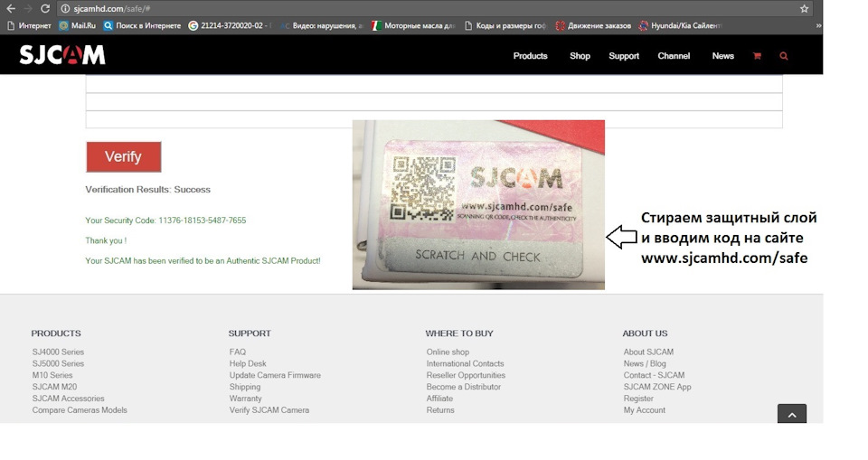This screenshot has height=460, width=868.
Task: Open the M10 Series link
Action: click(x=52, y=375)
